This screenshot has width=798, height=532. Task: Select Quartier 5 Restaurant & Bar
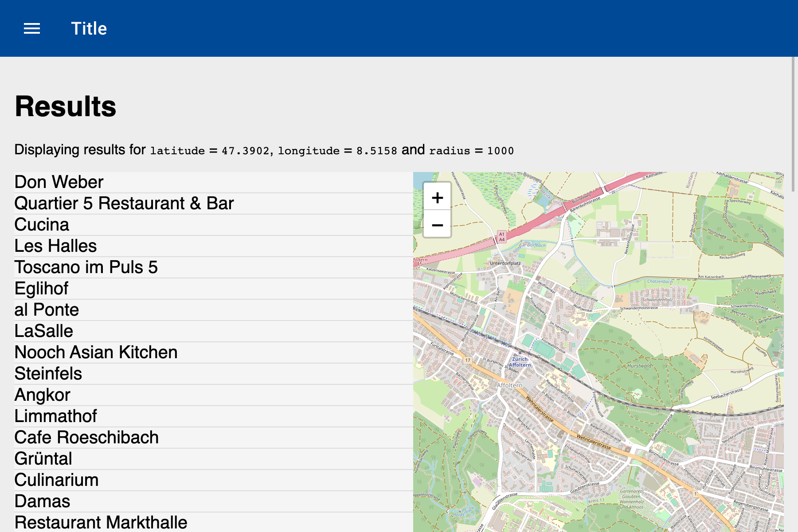point(124,203)
